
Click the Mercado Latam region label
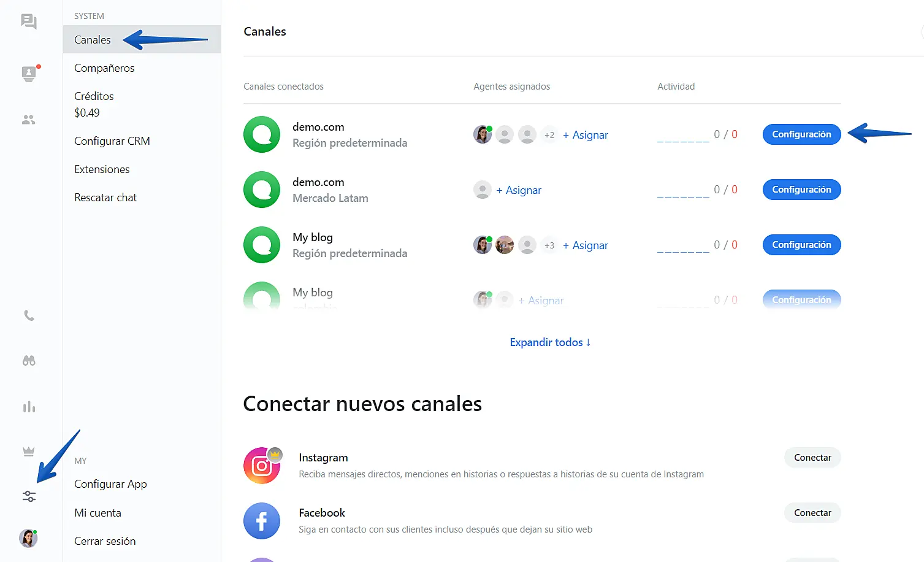(x=330, y=198)
